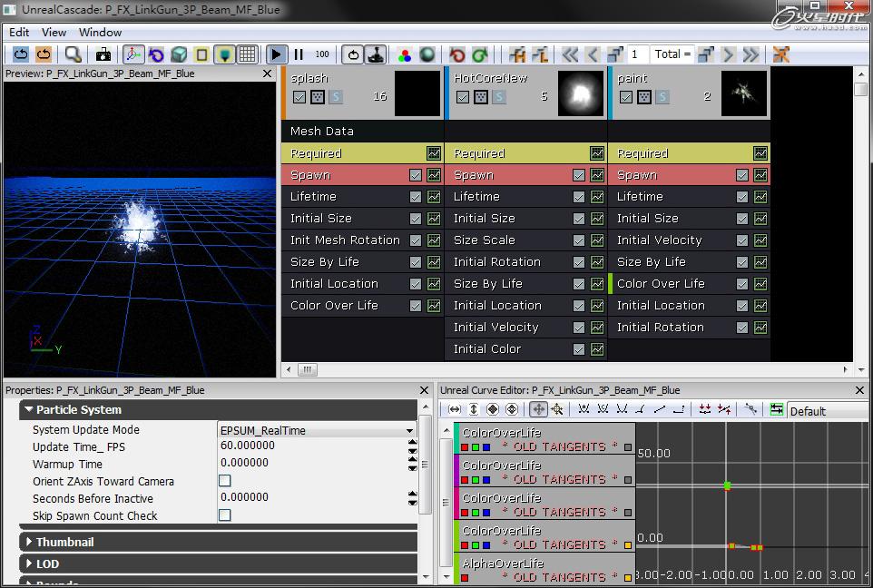Open the View menu
The height and width of the screenshot is (588, 873).
[x=54, y=32]
